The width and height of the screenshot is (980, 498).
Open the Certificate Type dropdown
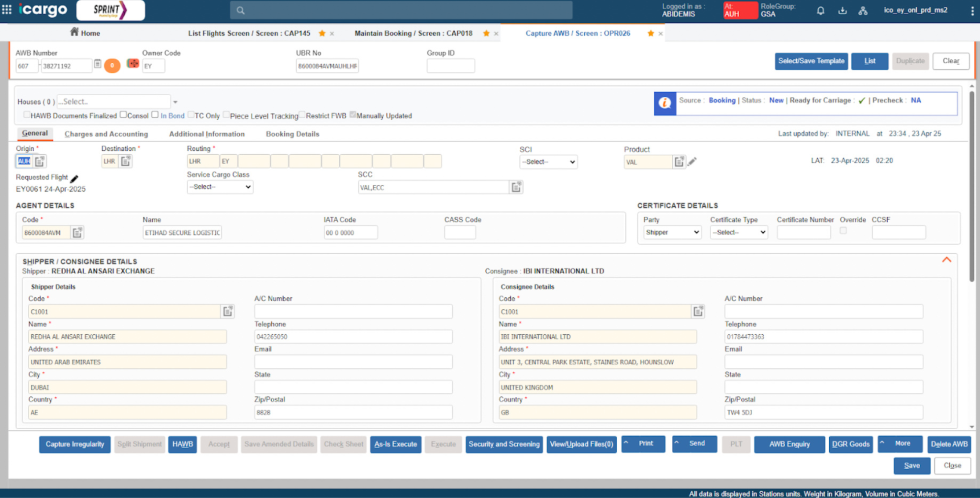click(x=739, y=232)
